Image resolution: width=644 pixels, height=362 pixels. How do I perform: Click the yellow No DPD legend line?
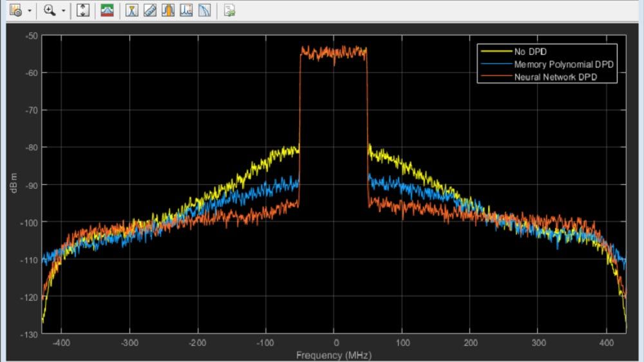[x=496, y=52]
